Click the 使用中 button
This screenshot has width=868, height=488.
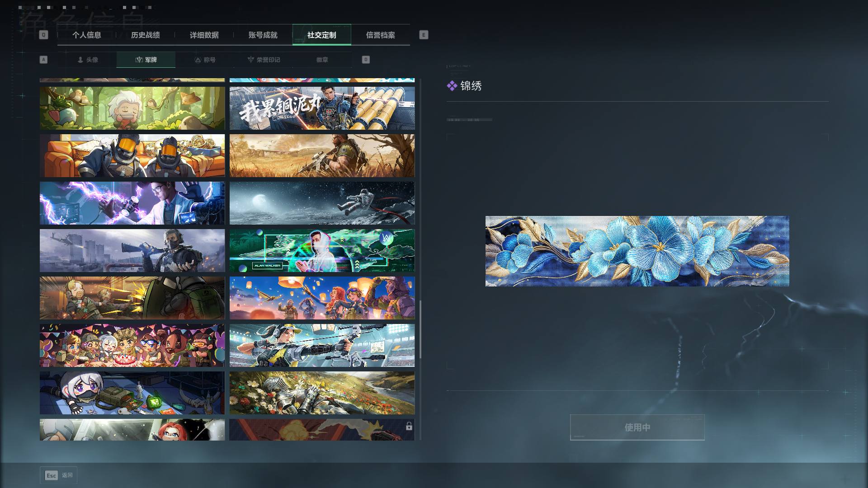coord(637,427)
